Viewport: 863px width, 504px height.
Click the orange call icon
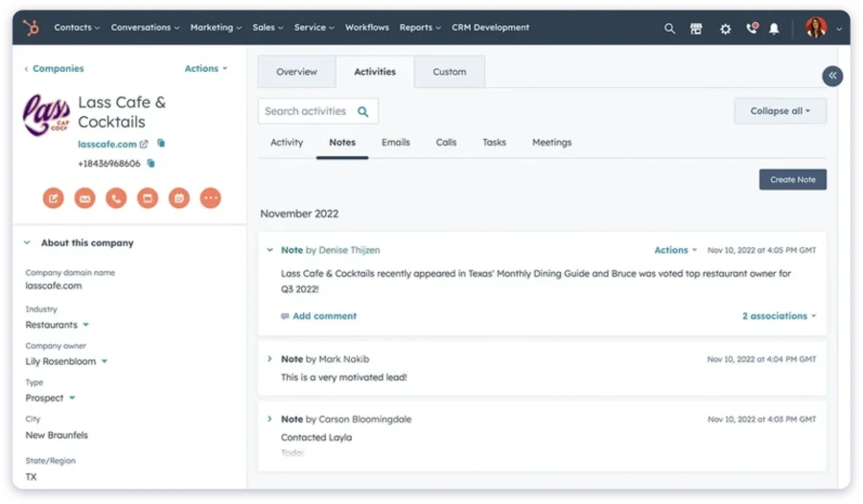[x=116, y=198]
